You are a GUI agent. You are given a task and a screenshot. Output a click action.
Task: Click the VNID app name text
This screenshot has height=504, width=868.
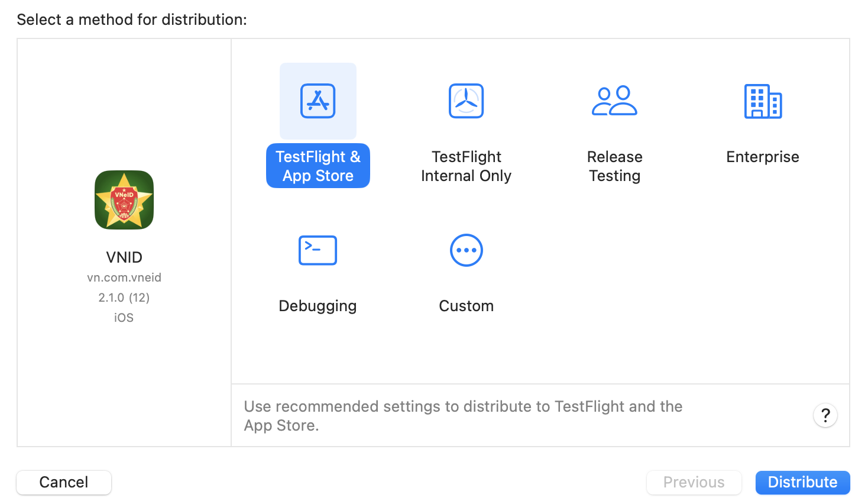pos(124,257)
